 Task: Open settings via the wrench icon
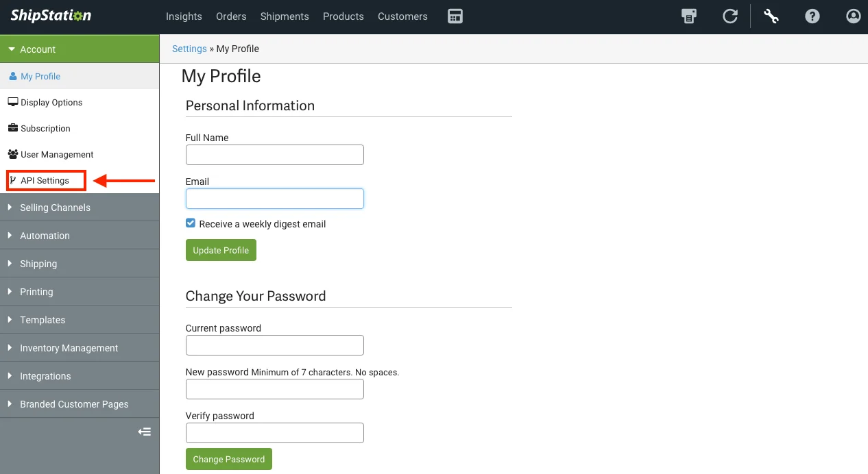(771, 16)
